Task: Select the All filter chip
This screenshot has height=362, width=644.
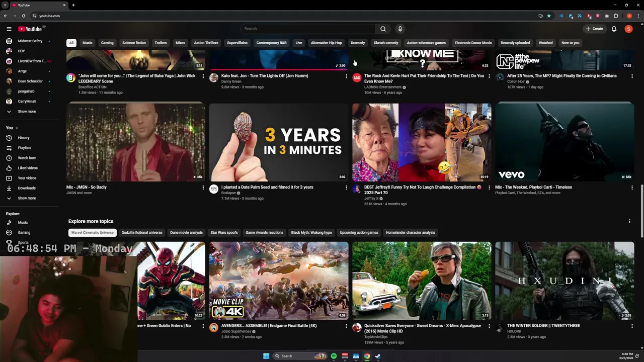Action: pos(71,43)
